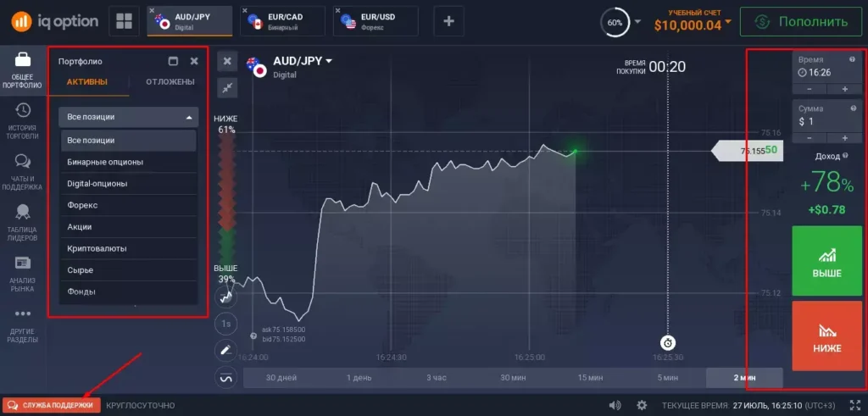Switch to the ОТЛОЖЕНЫ tab
The width and height of the screenshot is (868, 416).
tap(170, 82)
